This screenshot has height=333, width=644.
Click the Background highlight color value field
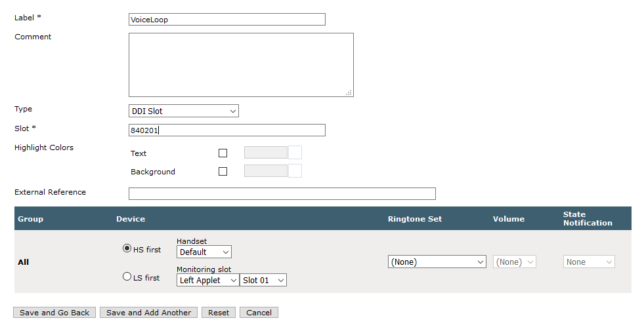click(x=266, y=170)
